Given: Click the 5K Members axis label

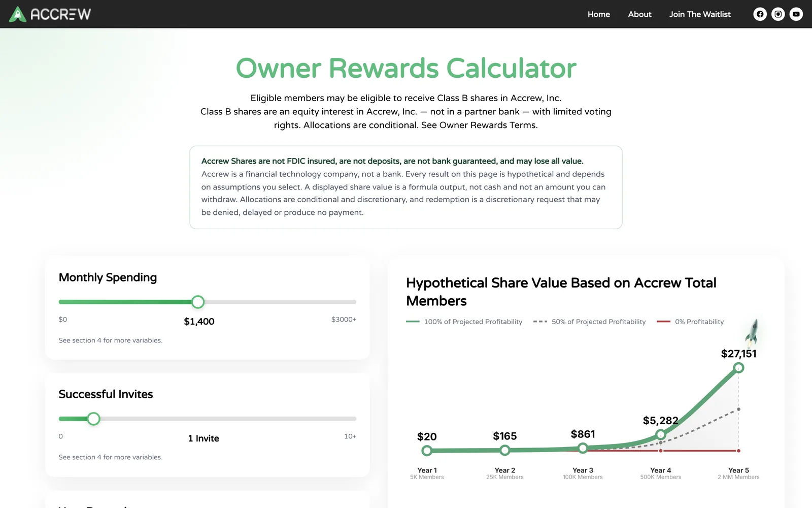Looking at the screenshot, I should [x=427, y=477].
